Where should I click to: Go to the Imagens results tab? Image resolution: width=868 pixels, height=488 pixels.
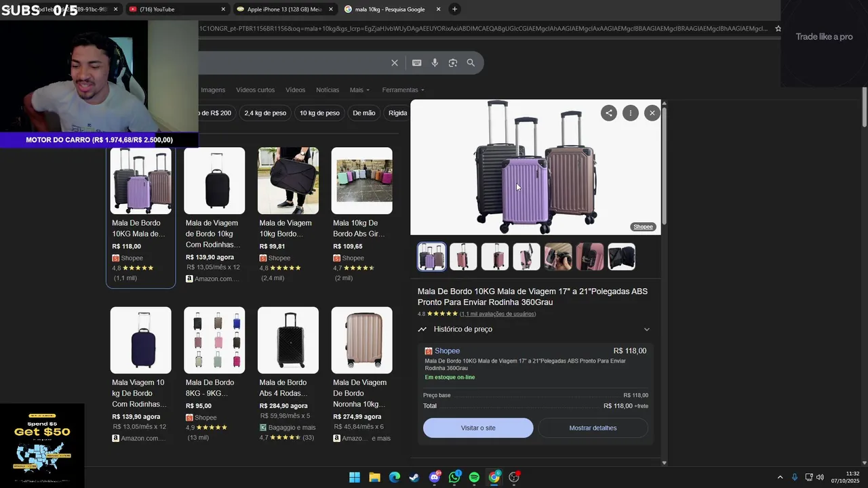(213, 90)
